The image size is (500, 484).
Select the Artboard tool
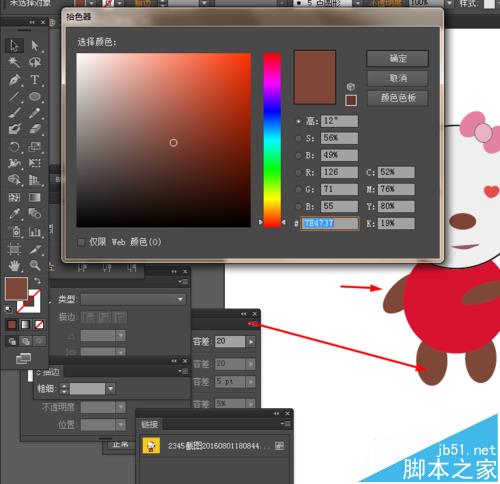coord(14,249)
